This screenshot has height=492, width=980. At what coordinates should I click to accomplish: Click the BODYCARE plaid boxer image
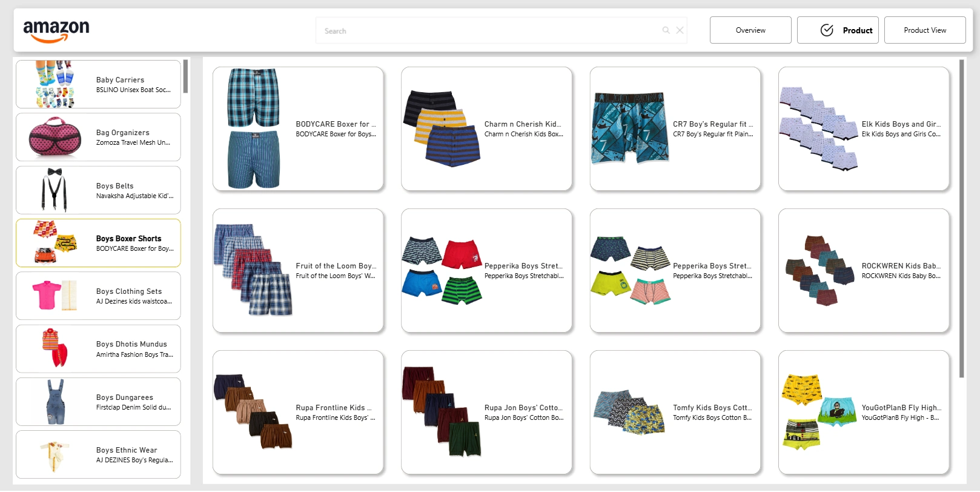[x=254, y=129]
